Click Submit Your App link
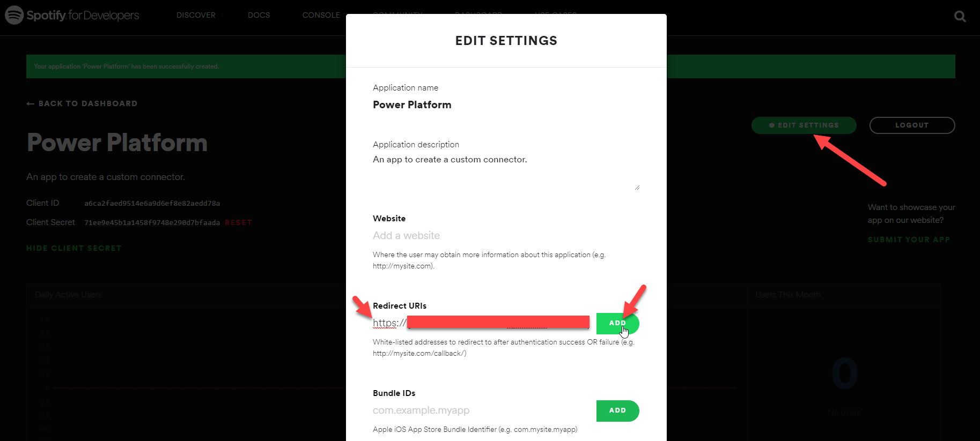 [x=909, y=240]
